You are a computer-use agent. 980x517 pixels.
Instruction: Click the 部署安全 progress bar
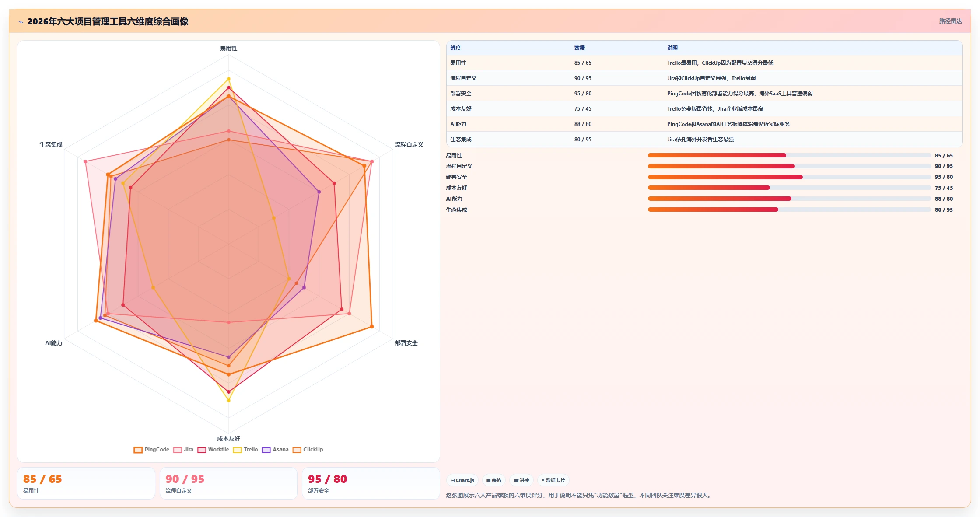tap(789, 177)
